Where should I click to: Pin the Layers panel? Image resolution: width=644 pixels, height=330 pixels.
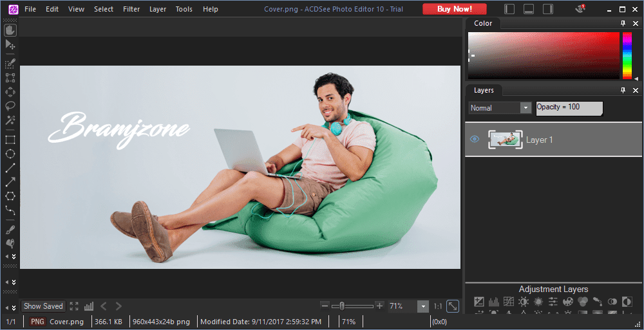point(623,90)
